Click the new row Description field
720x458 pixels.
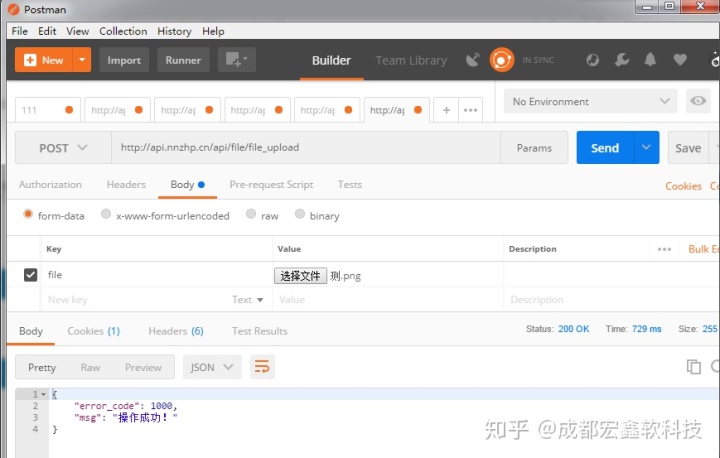click(613, 300)
